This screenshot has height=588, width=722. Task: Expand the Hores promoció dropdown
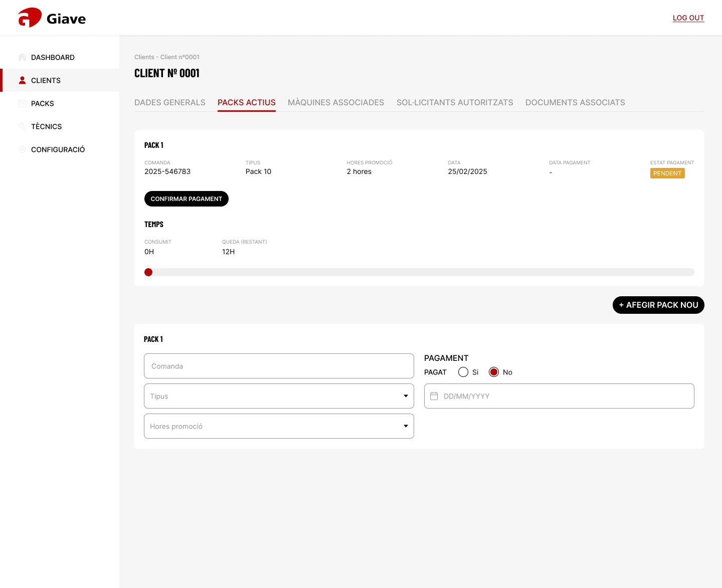[279, 426]
